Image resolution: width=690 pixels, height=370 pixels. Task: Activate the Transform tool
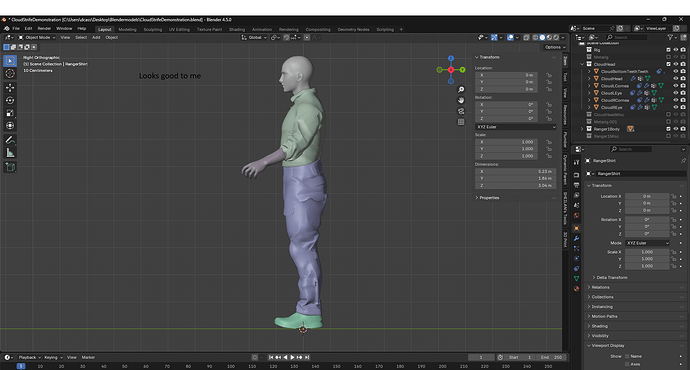[x=10, y=126]
